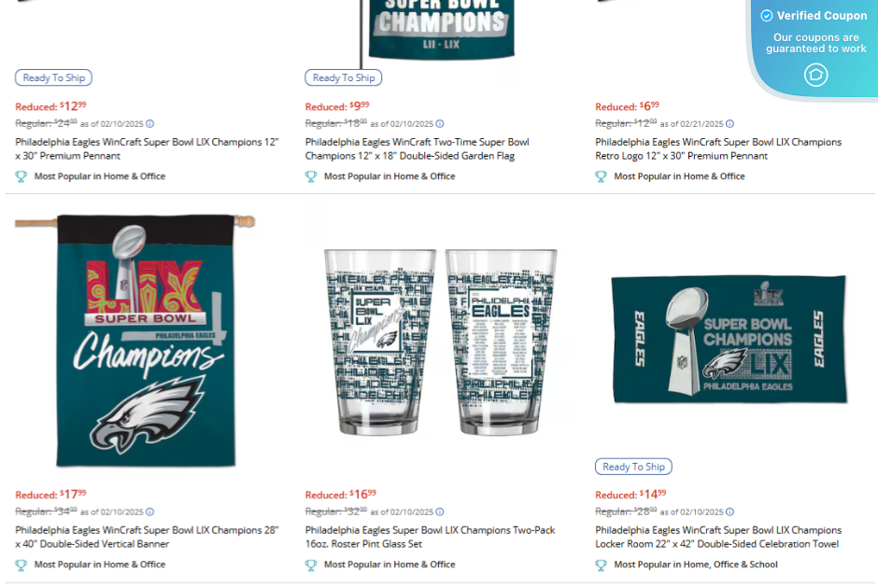The height and width of the screenshot is (588, 878).
Task: Click the trophy icon on the Retro Logo pennant card
Action: pos(600,176)
